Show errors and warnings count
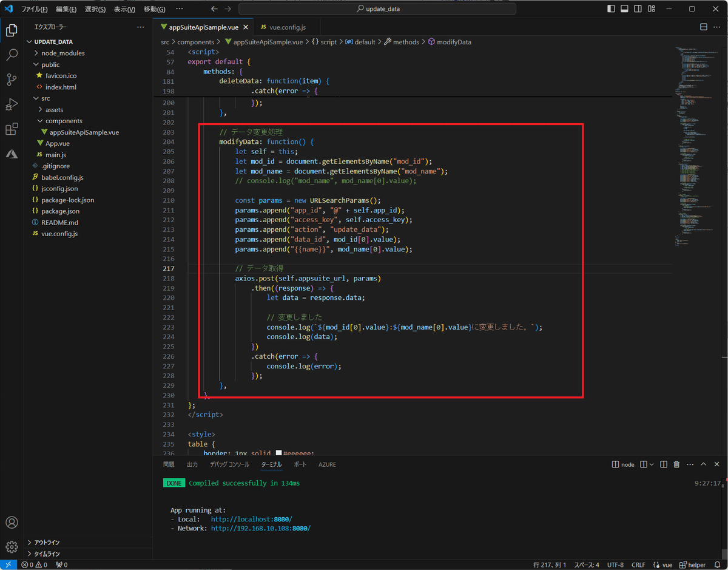 35,565
